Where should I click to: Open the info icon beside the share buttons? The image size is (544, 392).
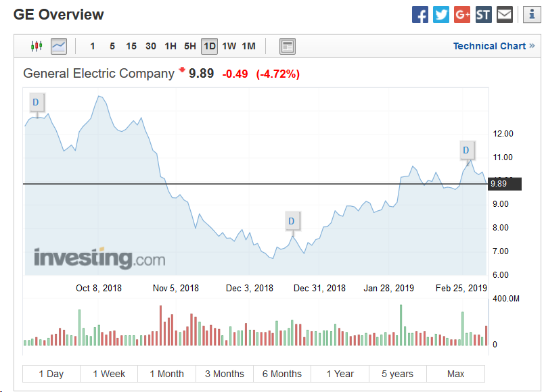click(532, 15)
